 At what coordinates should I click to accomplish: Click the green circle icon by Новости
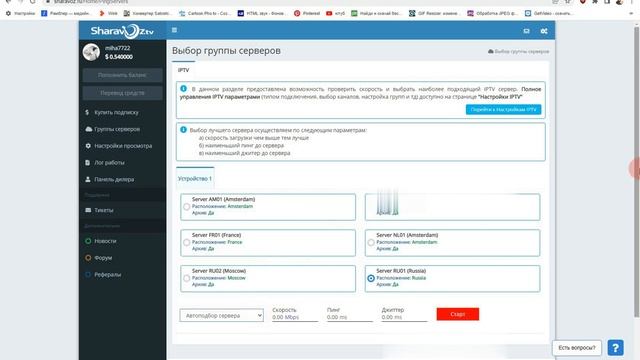[x=88, y=241]
